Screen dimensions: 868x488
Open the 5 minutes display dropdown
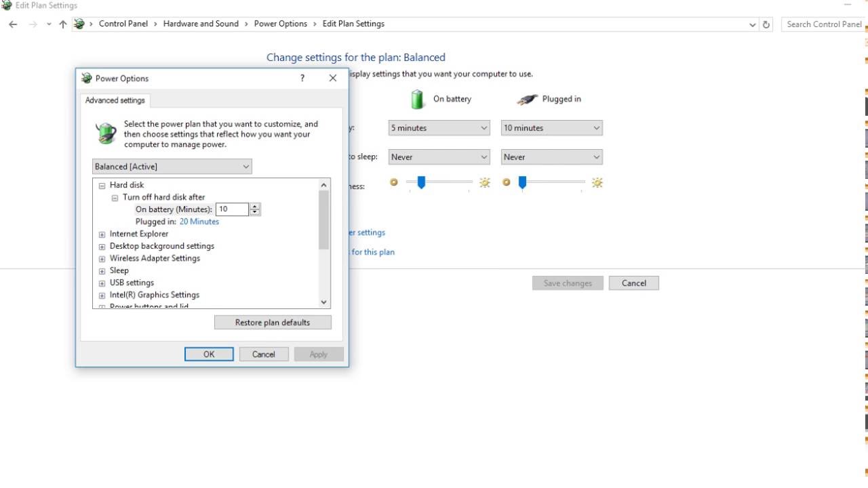point(439,128)
